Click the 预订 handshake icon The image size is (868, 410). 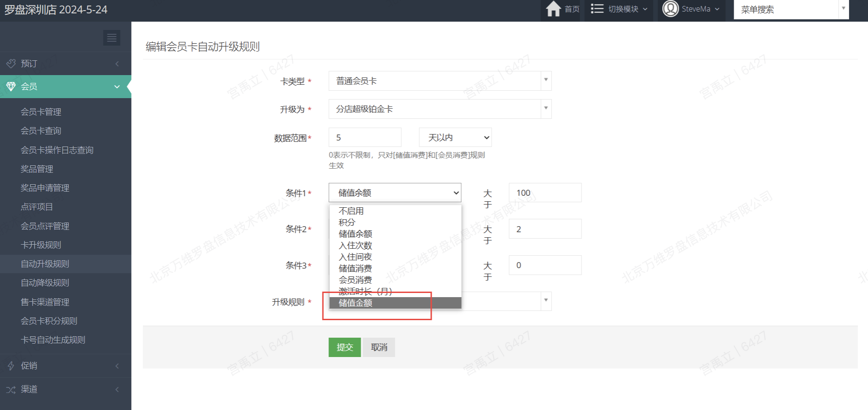tap(11, 63)
